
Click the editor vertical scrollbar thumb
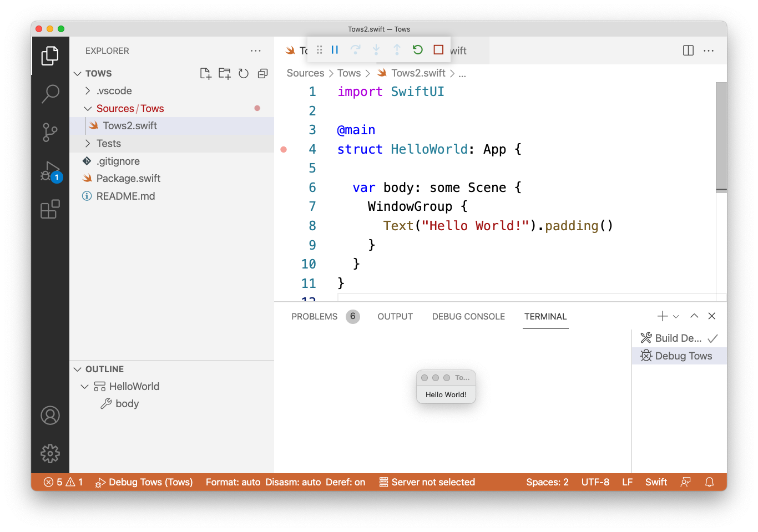click(721, 136)
